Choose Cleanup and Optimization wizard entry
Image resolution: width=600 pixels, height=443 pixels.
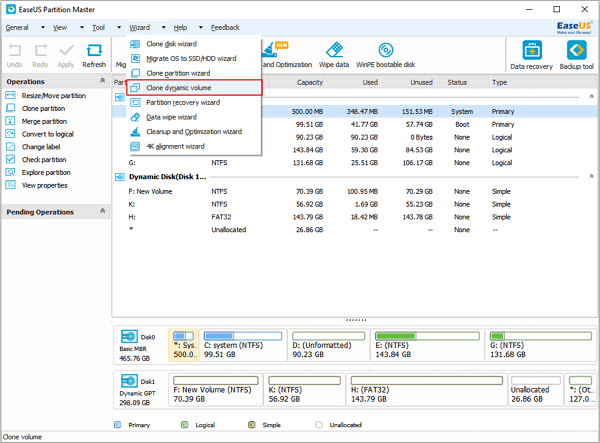[194, 132]
